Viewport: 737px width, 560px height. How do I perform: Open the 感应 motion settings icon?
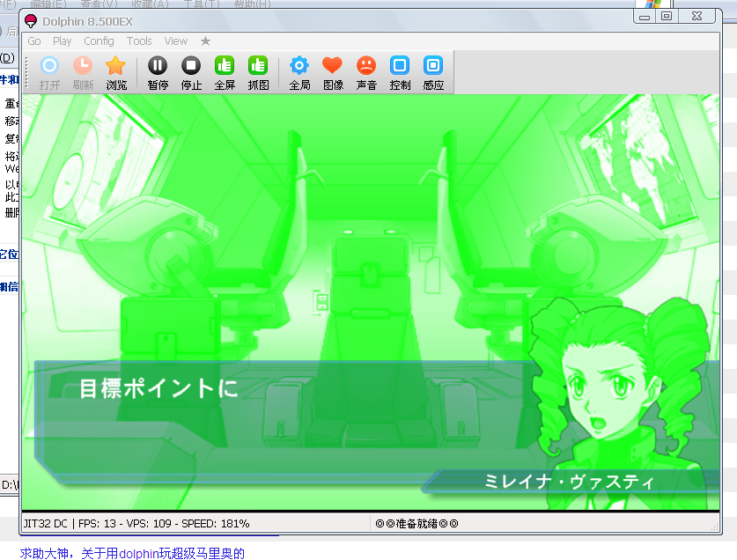tap(433, 72)
